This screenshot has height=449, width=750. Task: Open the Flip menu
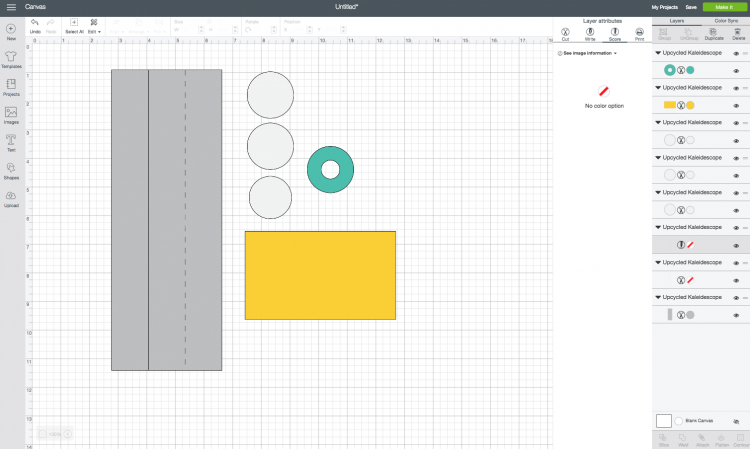tap(159, 26)
